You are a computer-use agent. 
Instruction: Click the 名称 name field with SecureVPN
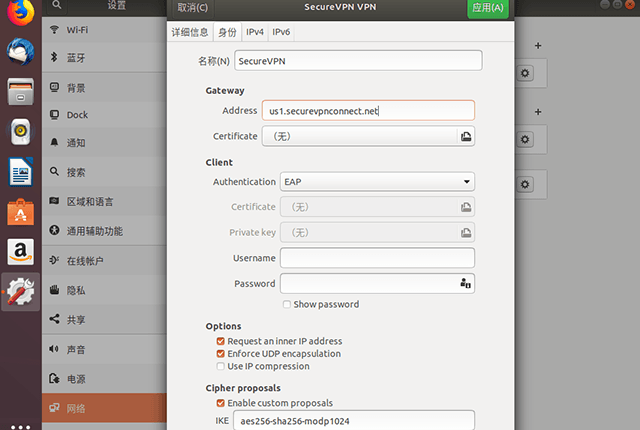click(x=358, y=61)
